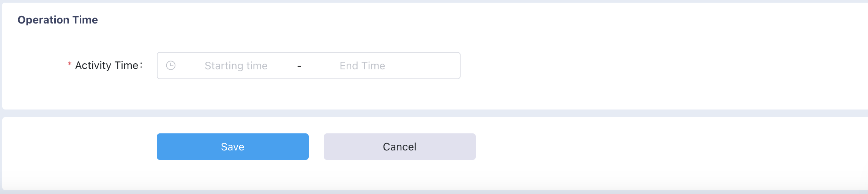Click the word Save on blue button
The width and height of the screenshot is (868, 194).
[x=233, y=147]
